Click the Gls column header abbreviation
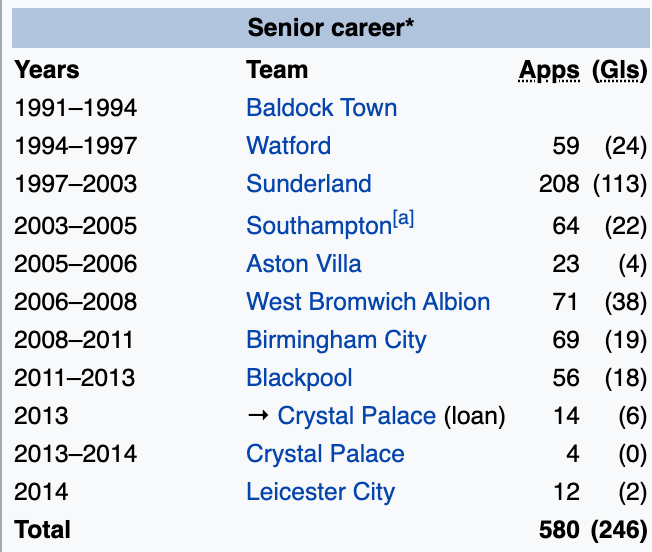The width and height of the screenshot is (652, 552). click(x=619, y=70)
